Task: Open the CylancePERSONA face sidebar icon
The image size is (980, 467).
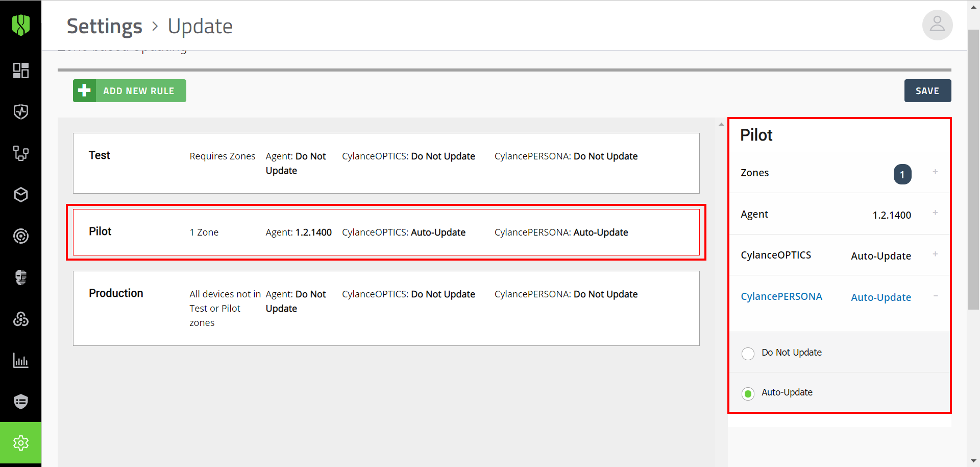Action: tap(21, 277)
